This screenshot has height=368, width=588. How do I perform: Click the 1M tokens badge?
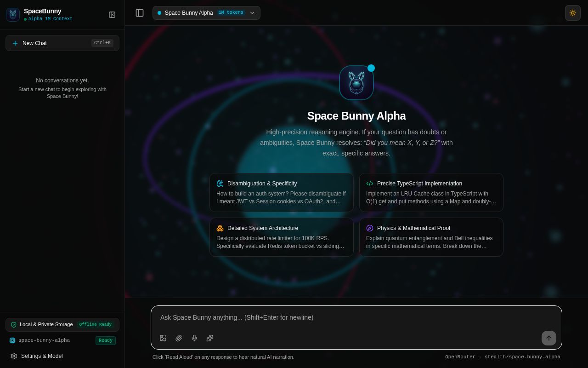click(x=231, y=13)
